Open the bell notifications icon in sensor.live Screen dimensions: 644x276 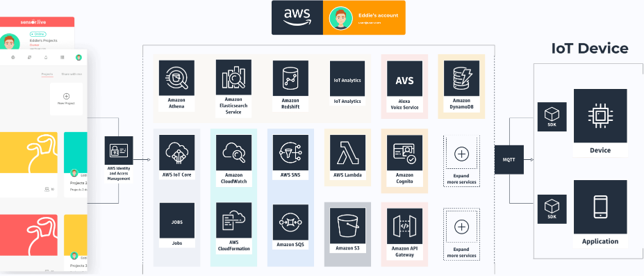[46, 58]
